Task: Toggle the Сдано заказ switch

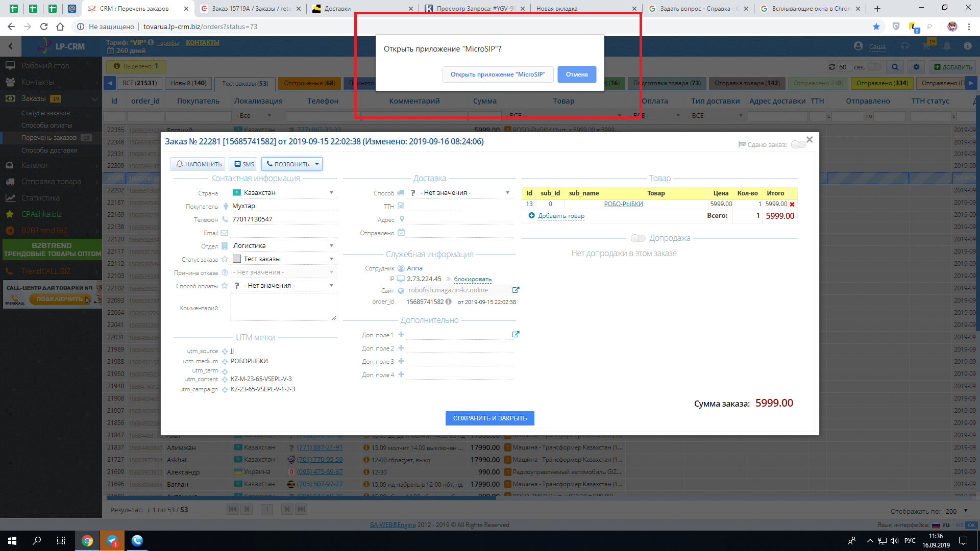Action: (798, 144)
